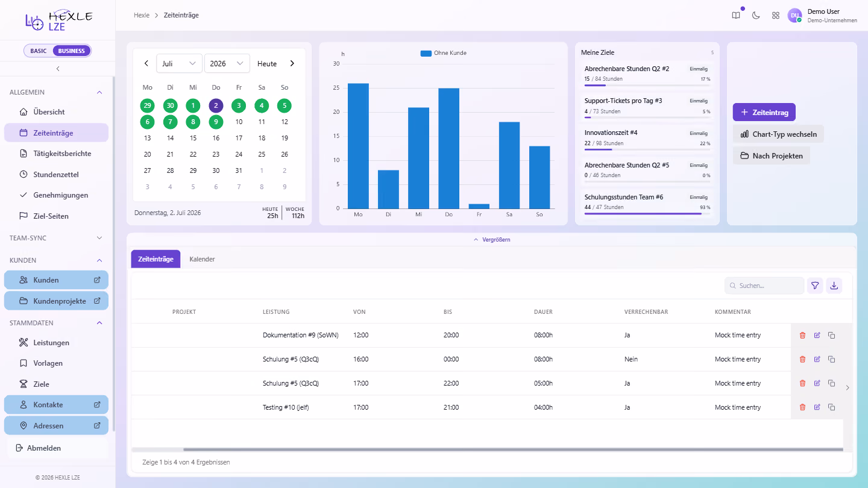The height and width of the screenshot is (488, 868).
Task: Switch to the Kalender tab
Action: click(x=202, y=259)
